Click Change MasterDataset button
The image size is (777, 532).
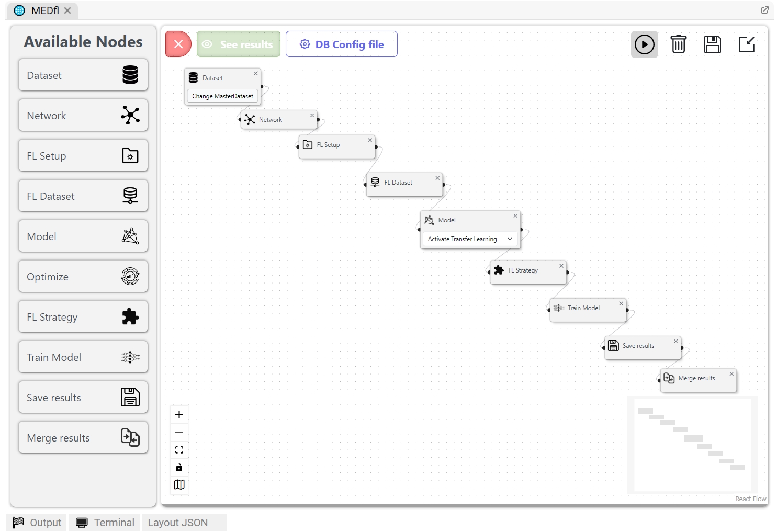(222, 96)
